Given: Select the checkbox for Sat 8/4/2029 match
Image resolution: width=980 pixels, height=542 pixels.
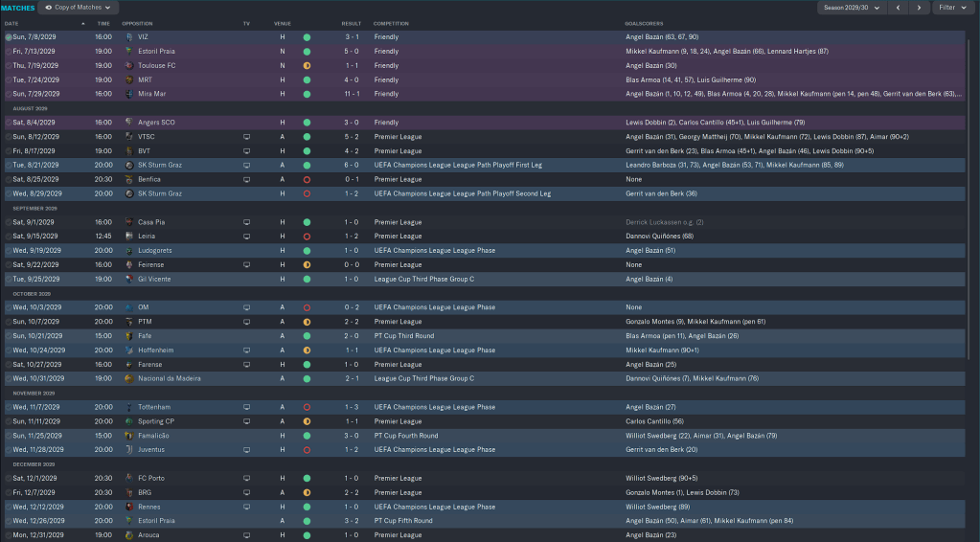Looking at the screenshot, I should coord(9,123).
